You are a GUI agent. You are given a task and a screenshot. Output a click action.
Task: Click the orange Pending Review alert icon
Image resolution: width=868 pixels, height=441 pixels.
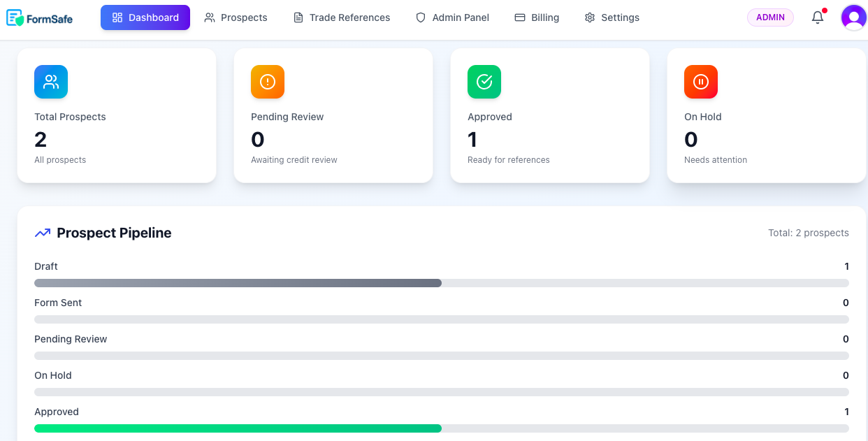pyautogui.click(x=268, y=82)
